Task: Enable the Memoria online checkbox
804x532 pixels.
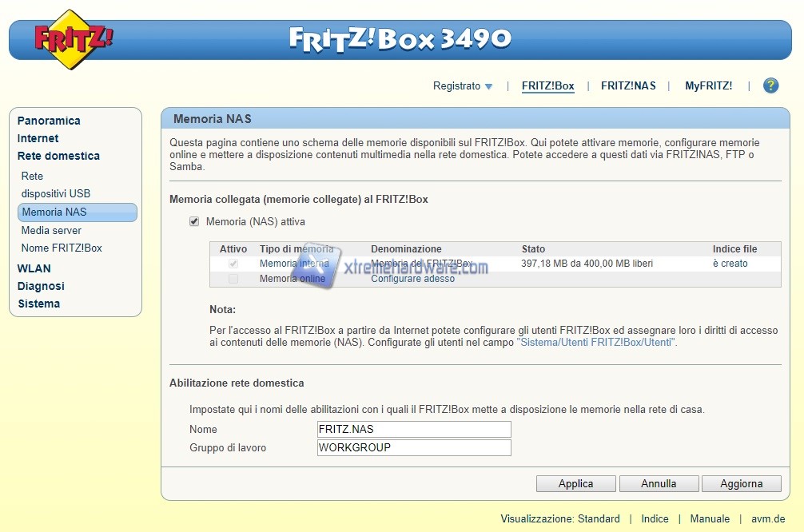Action: coord(233,279)
